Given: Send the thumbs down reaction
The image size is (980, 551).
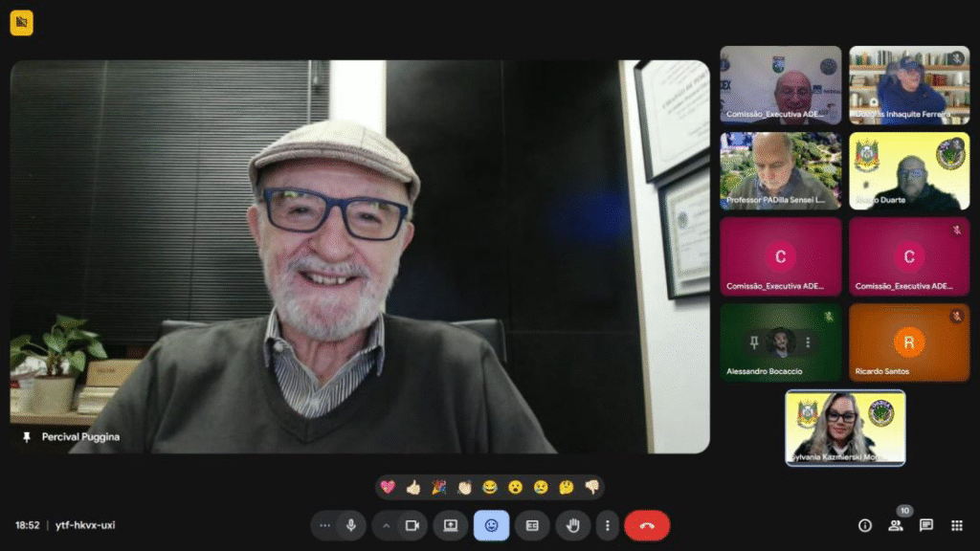Looking at the screenshot, I should tap(591, 487).
